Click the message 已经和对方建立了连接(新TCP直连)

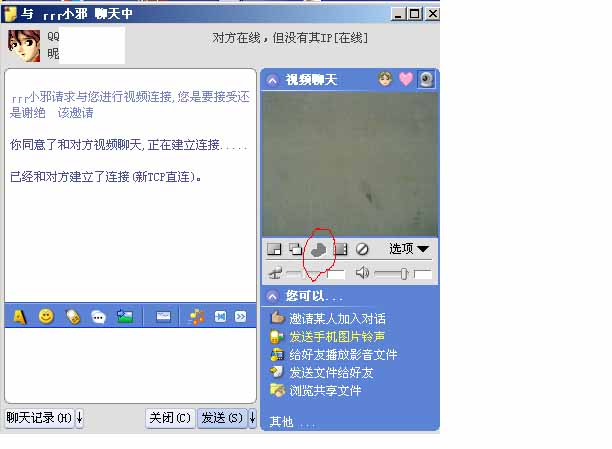click(x=106, y=177)
